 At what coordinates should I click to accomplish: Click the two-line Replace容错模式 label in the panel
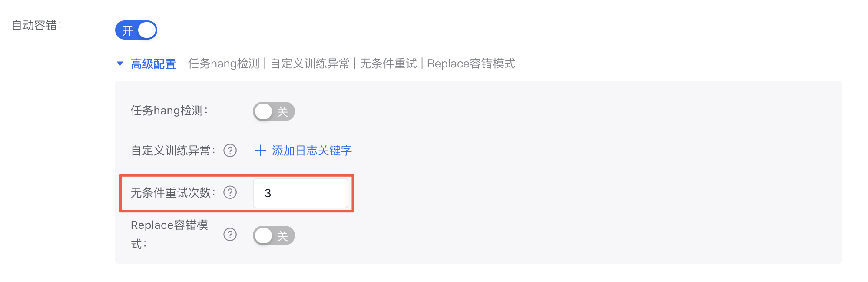click(169, 234)
